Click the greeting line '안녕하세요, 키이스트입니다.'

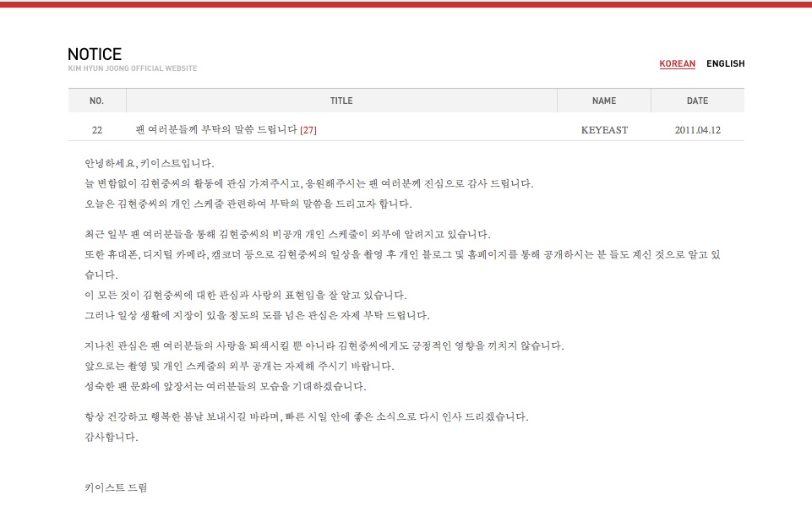click(150, 164)
